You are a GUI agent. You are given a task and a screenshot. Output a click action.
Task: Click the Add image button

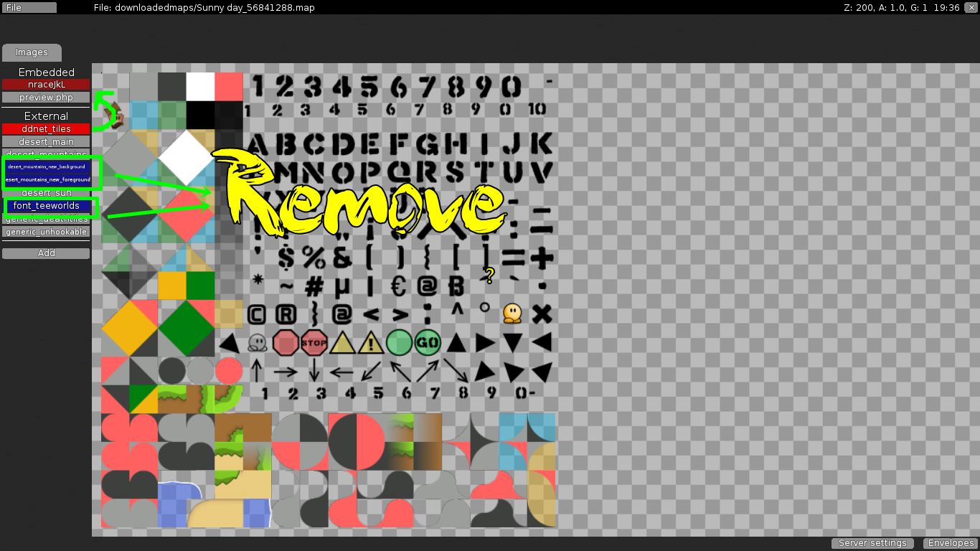46,253
